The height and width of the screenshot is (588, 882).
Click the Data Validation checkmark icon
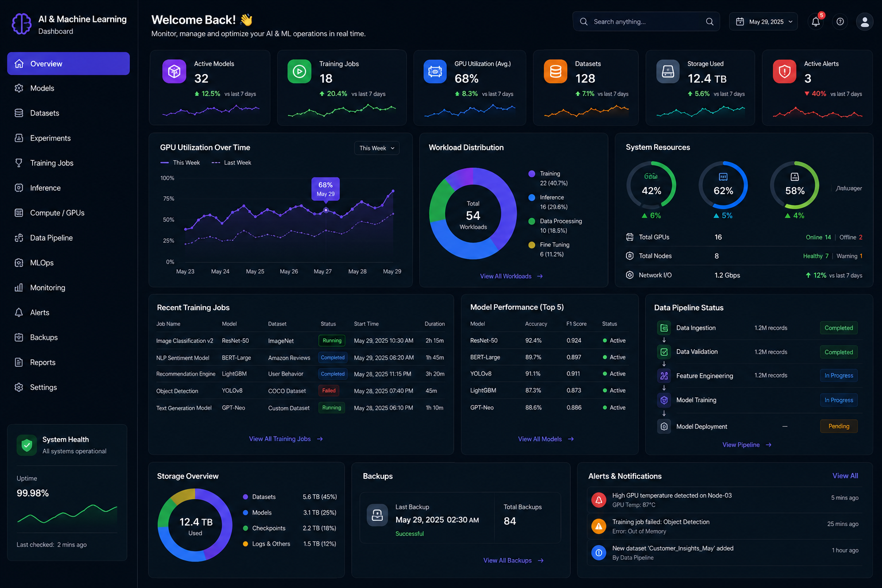(x=664, y=352)
